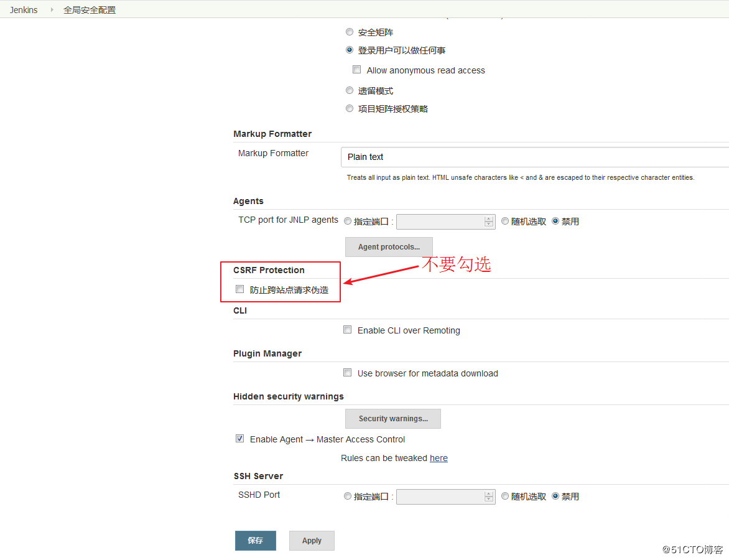This screenshot has width=729, height=560.
Task: Enable CLI over Remoting checkbox
Action: pyautogui.click(x=347, y=330)
